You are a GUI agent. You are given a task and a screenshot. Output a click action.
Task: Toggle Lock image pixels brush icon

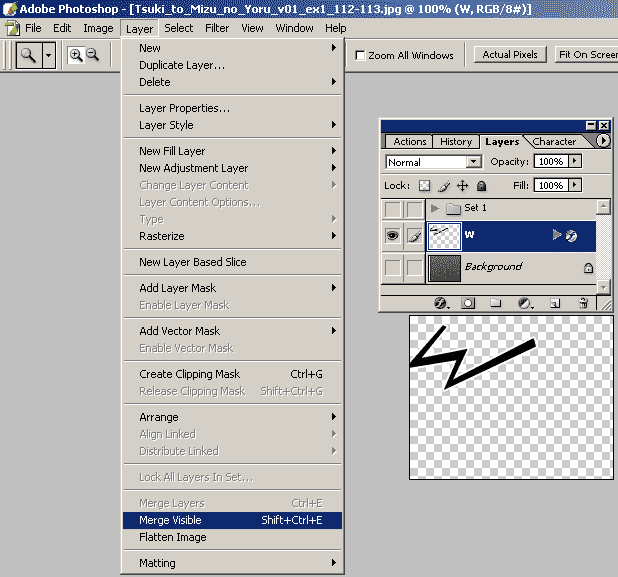(x=444, y=186)
